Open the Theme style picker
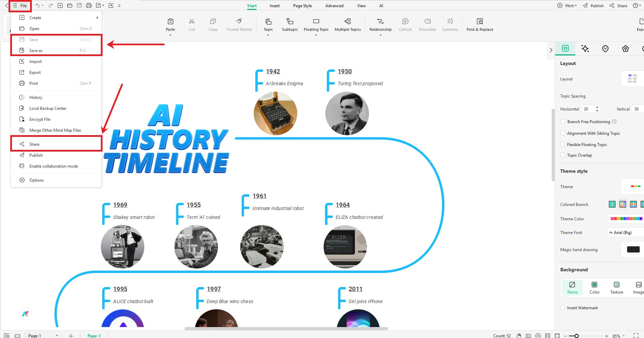Screen dimensions: 644x338 click(x=633, y=186)
